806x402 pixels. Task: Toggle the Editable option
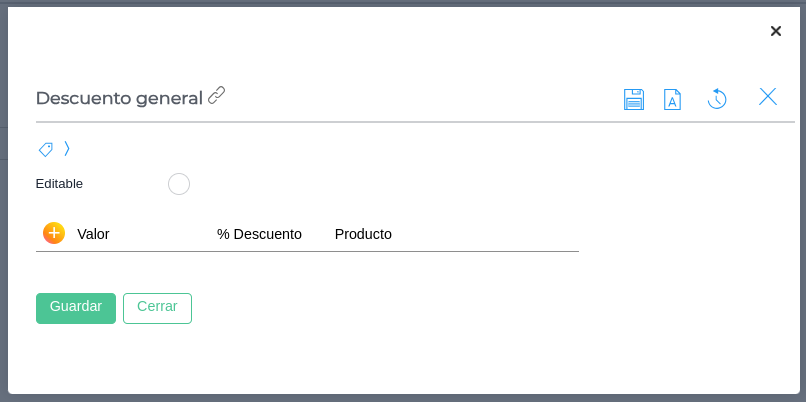[x=179, y=184]
